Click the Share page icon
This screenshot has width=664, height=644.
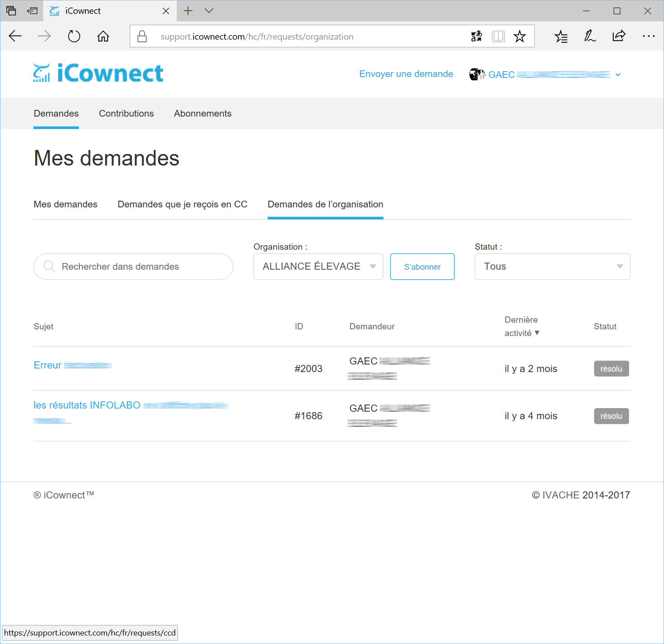[x=619, y=36]
